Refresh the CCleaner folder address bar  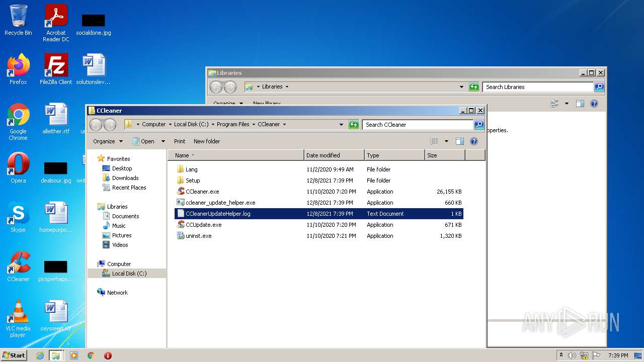pos(354,125)
